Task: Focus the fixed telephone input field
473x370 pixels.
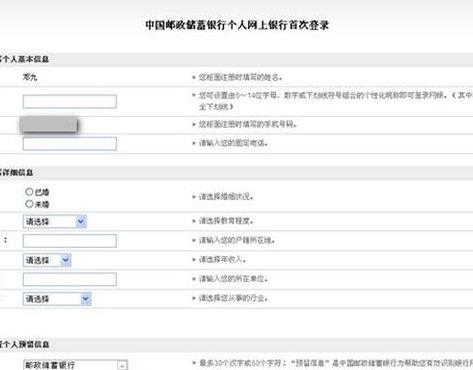Action: pyautogui.click(x=70, y=144)
